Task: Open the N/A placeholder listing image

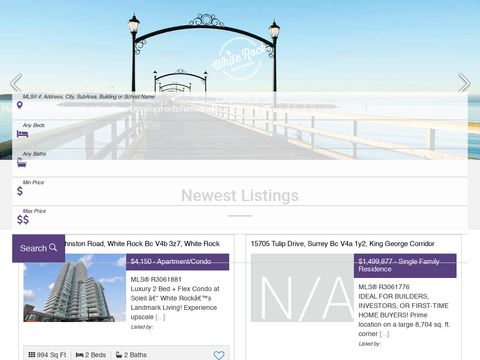Action: click(x=302, y=288)
